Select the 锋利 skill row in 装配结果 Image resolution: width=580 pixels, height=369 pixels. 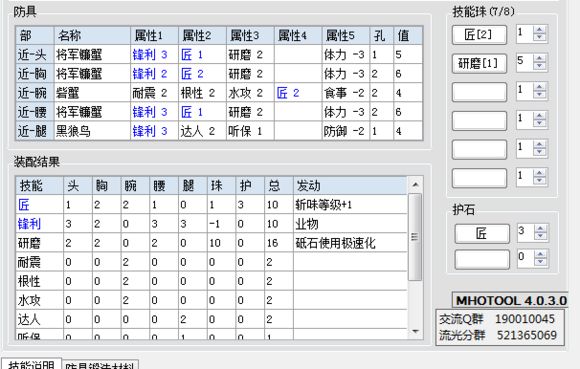tap(212, 224)
